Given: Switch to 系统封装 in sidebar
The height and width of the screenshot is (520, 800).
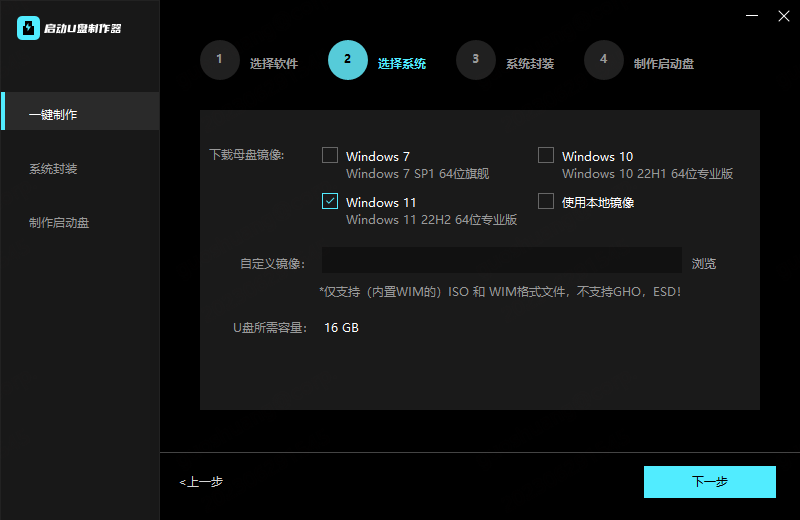Looking at the screenshot, I should pyautogui.click(x=80, y=169).
